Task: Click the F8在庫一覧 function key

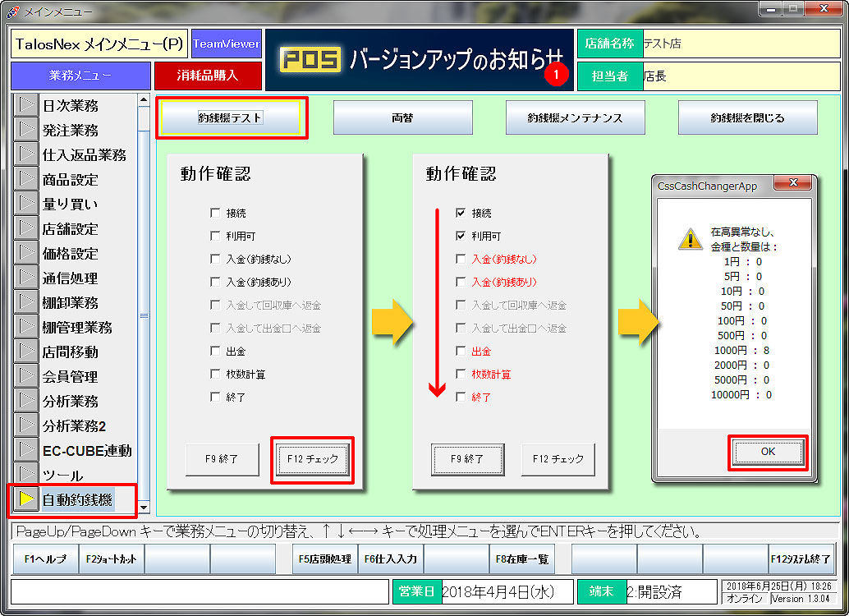Action: point(522,559)
